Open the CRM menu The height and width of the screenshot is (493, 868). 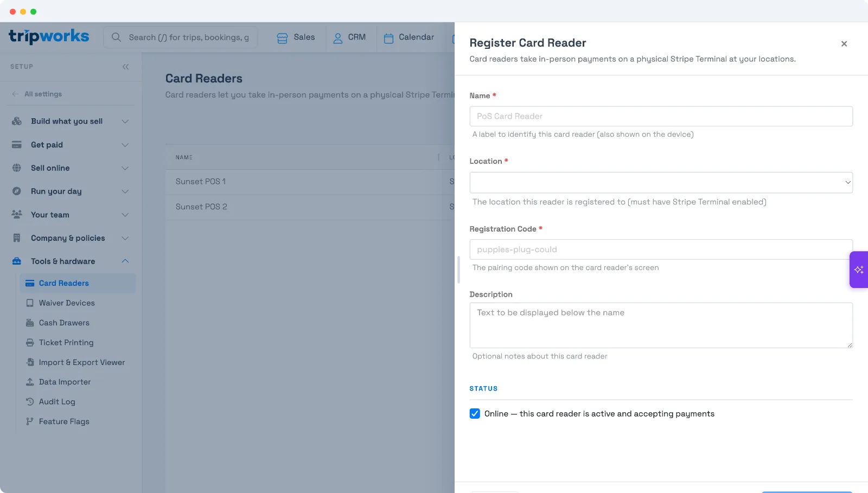[349, 37]
